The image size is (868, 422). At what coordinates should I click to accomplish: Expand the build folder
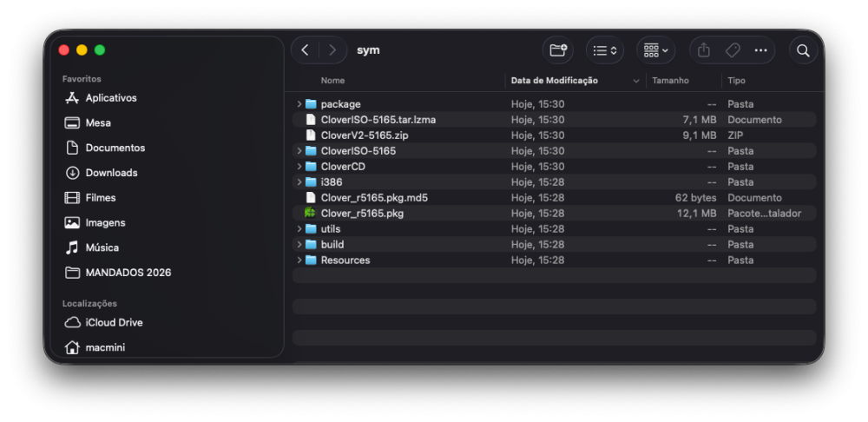click(x=299, y=244)
